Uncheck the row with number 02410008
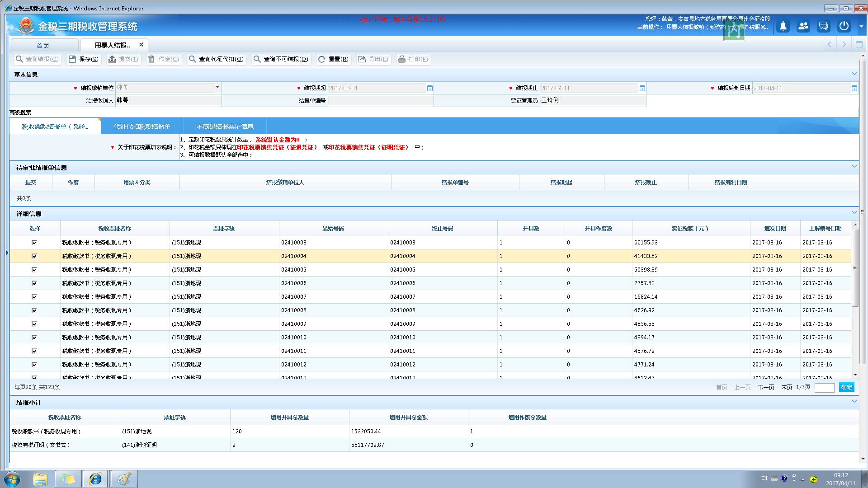 point(34,310)
